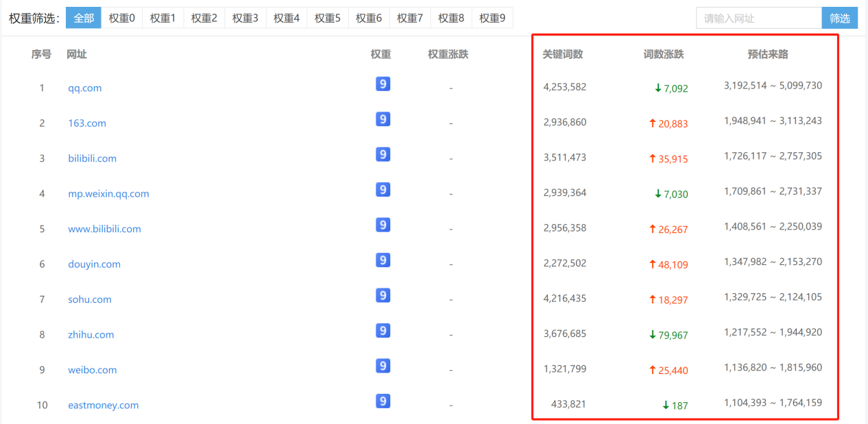Select keyword count 2,272,502
Screen dimensions: 868x424
[565, 263]
